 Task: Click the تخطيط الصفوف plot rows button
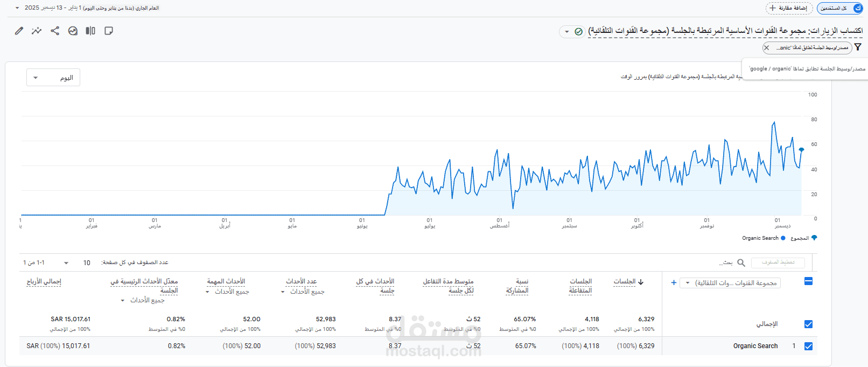coord(779,262)
